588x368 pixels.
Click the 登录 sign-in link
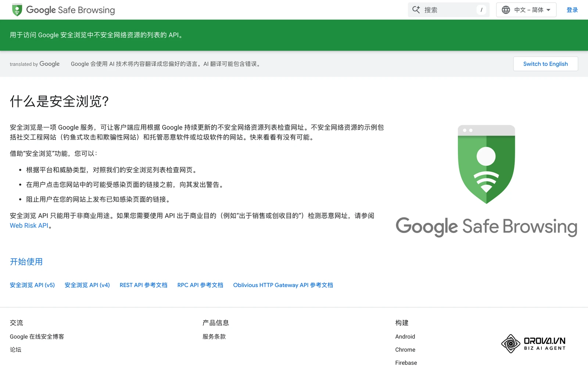pos(572,10)
